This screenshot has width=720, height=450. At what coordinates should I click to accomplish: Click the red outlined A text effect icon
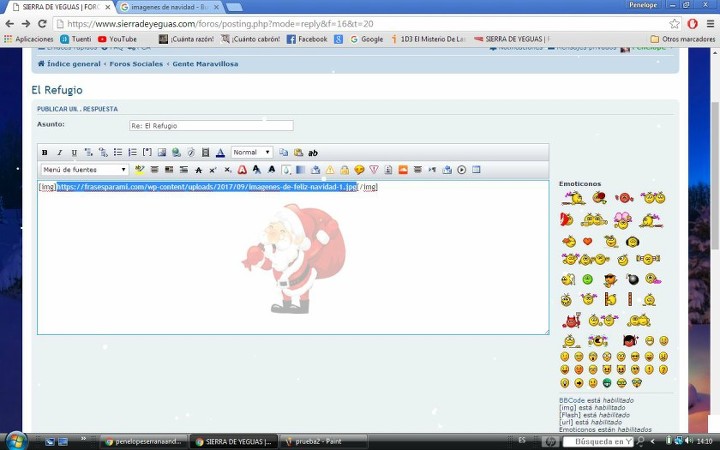pyautogui.click(x=242, y=170)
